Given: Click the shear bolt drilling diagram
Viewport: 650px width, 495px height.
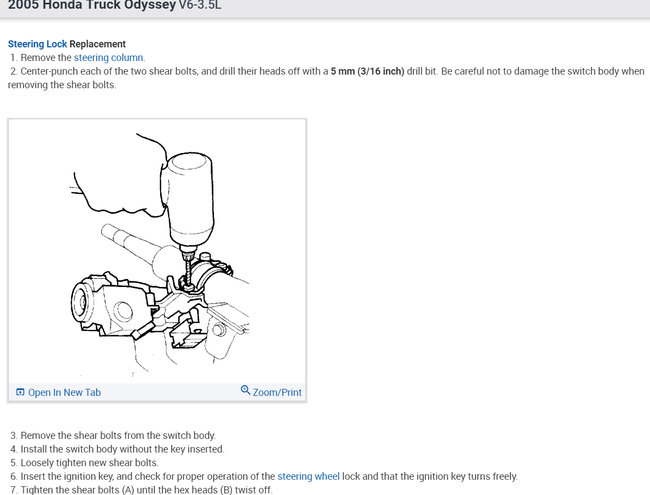Looking at the screenshot, I should (157, 251).
